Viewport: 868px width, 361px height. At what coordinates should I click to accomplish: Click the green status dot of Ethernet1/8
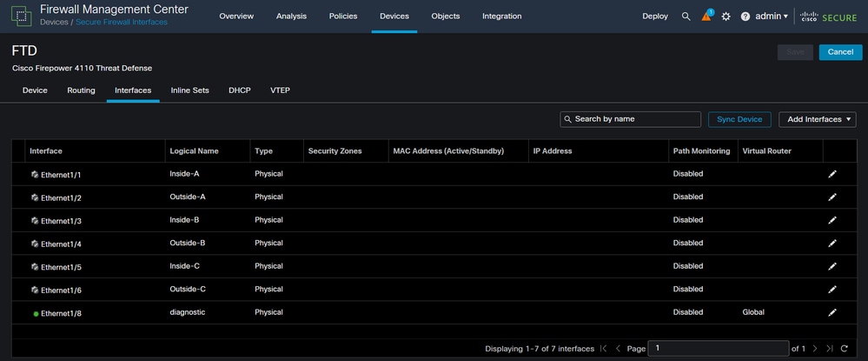(36, 314)
